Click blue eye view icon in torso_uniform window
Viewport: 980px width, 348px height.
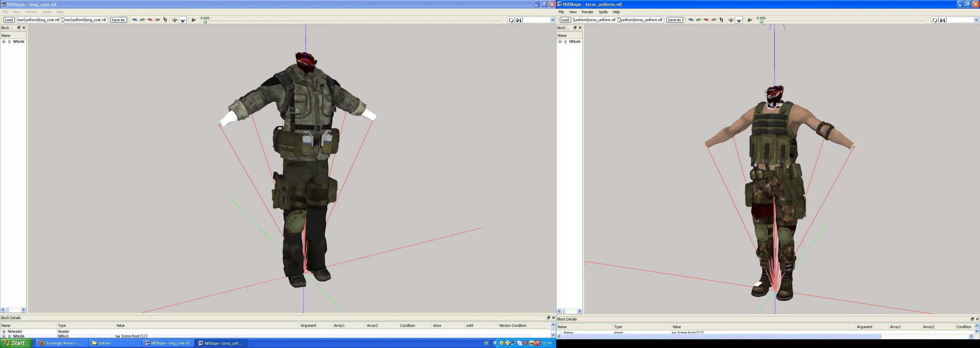(691, 20)
